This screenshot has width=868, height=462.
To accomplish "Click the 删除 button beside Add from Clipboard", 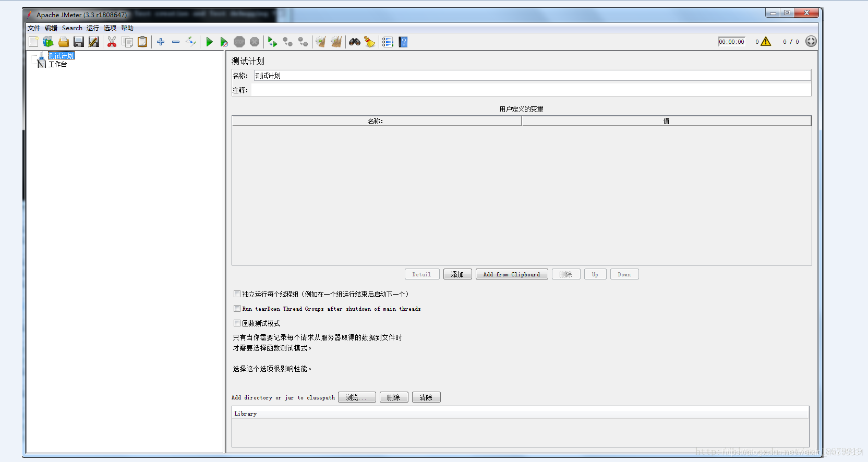I will 566,274.
